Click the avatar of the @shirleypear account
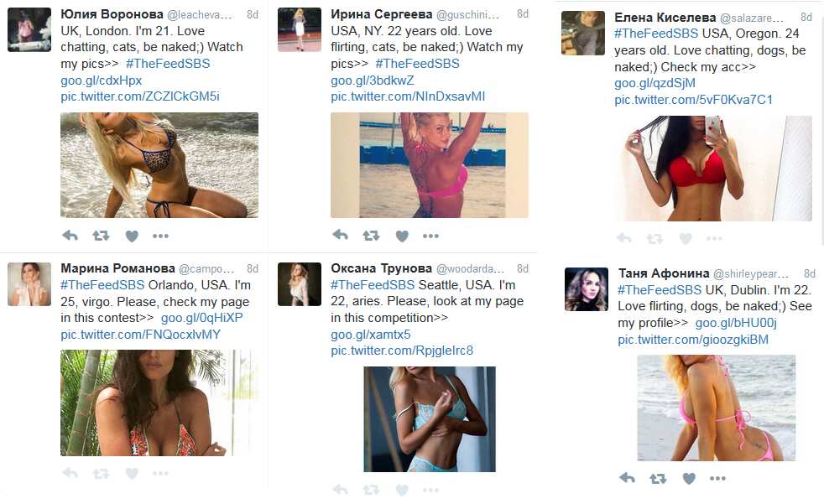 [587, 289]
